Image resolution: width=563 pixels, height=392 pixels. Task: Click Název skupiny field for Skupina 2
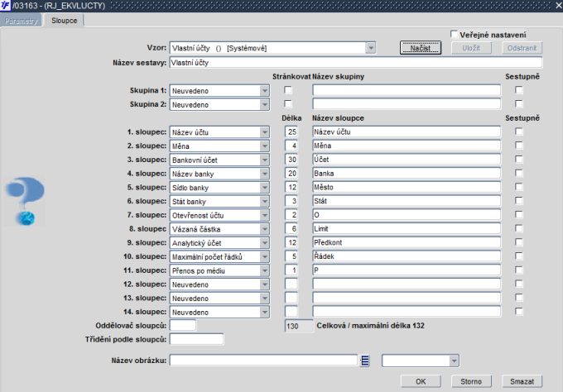[x=407, y=104]
